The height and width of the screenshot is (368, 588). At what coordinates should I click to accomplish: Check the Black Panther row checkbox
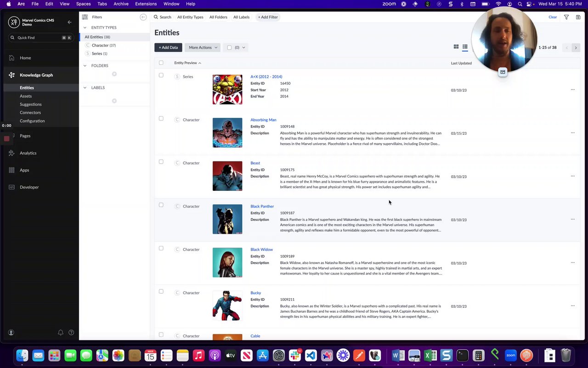click(161, 205)
